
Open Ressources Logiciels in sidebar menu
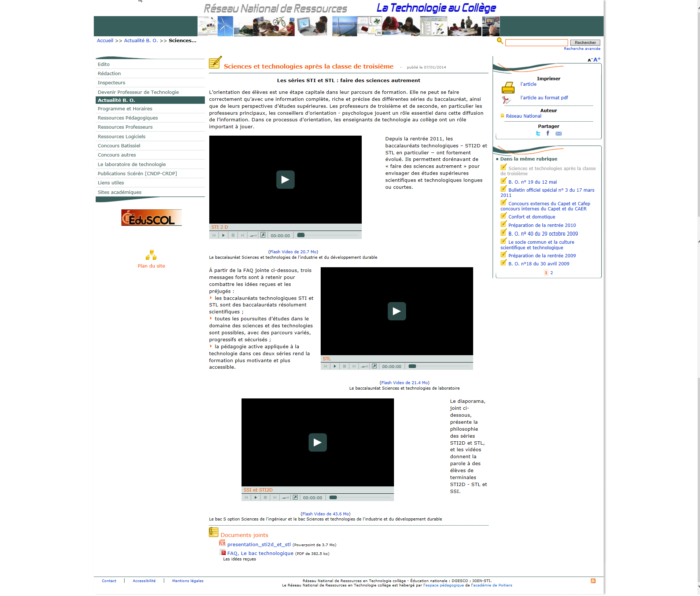[x=122, y=136]
